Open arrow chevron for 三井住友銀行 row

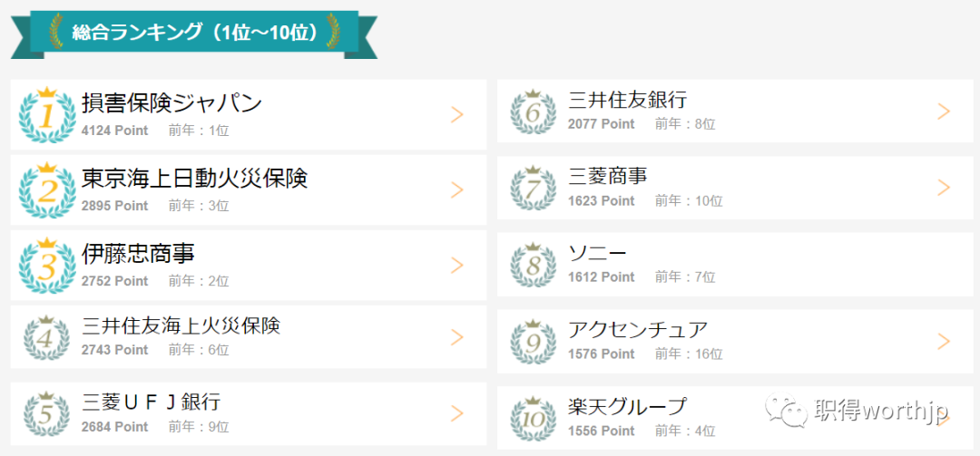click(944, 112)
